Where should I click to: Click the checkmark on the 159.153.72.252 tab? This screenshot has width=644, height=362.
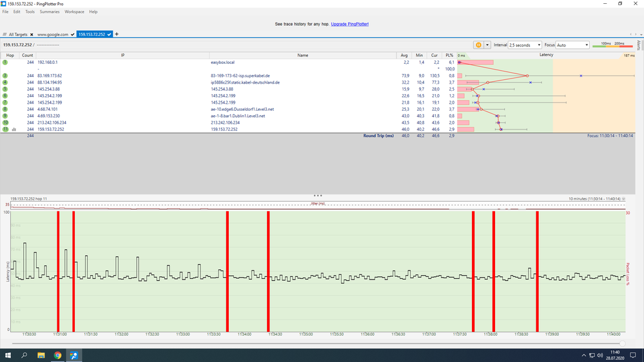109,35
